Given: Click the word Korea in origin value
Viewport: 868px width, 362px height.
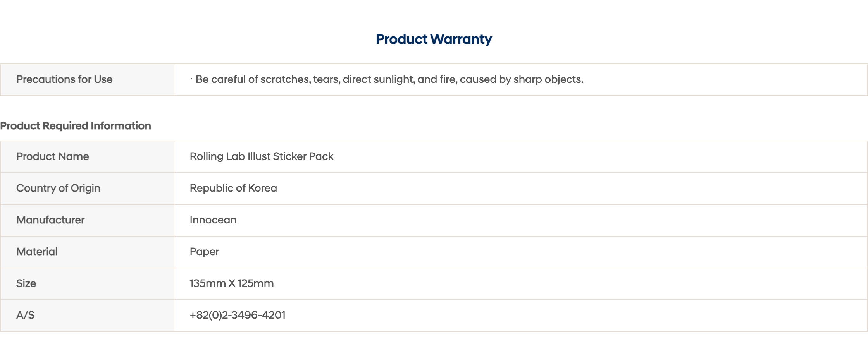Looking at the screenshot, I should click(262, 188).
